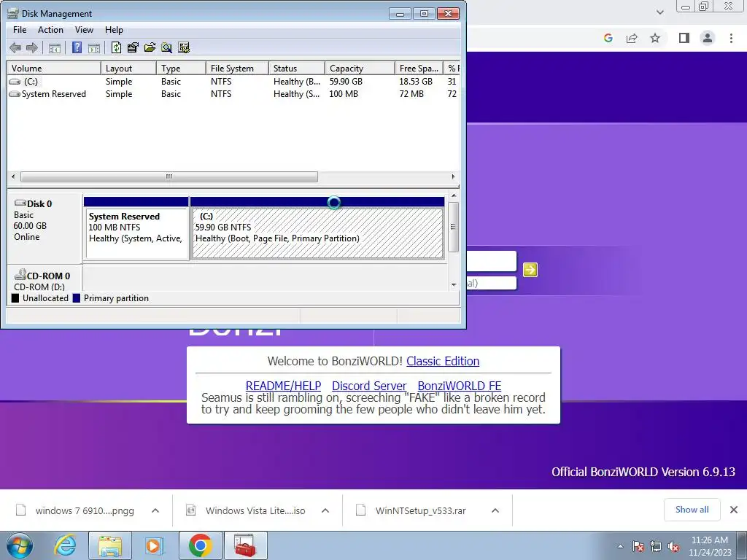Image resolution: width=747 pixels, height=560 pixels.
Task: Click the Back arrow in Disk Management toolbar
Action: tap(15, 47)
